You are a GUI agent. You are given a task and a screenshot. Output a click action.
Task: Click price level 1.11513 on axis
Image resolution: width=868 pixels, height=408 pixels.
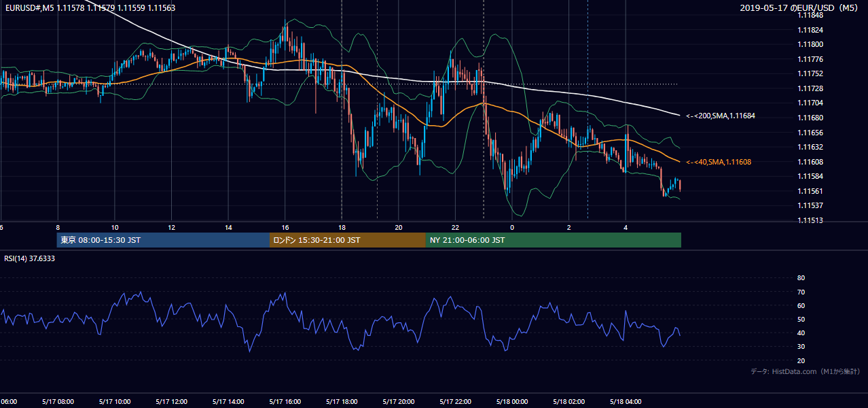(810, 220)
